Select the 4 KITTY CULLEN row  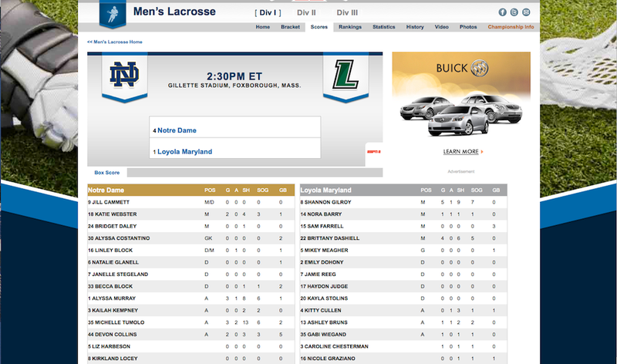pos(403,311)
